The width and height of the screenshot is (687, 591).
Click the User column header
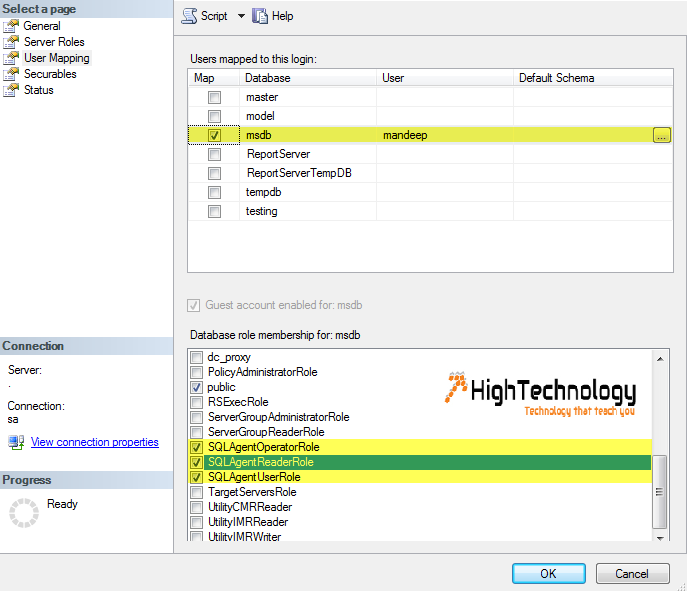pyautogui.click(x=445, y=78)
